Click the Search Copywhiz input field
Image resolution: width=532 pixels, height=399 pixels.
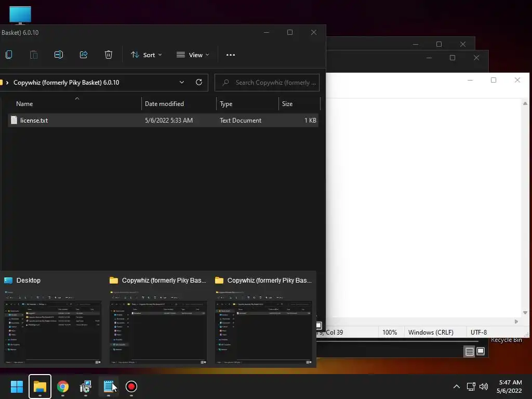tap(267, 83)
